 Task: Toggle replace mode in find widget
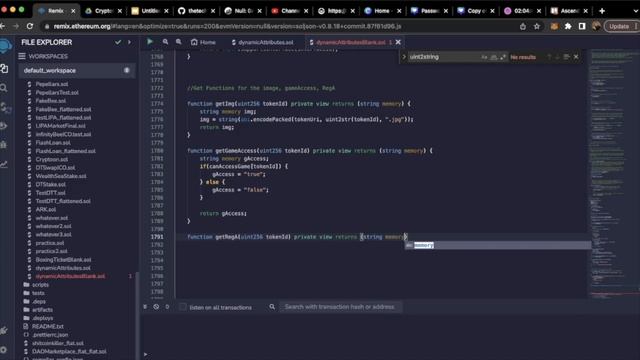pyautogui.click(x=404, y=57)
